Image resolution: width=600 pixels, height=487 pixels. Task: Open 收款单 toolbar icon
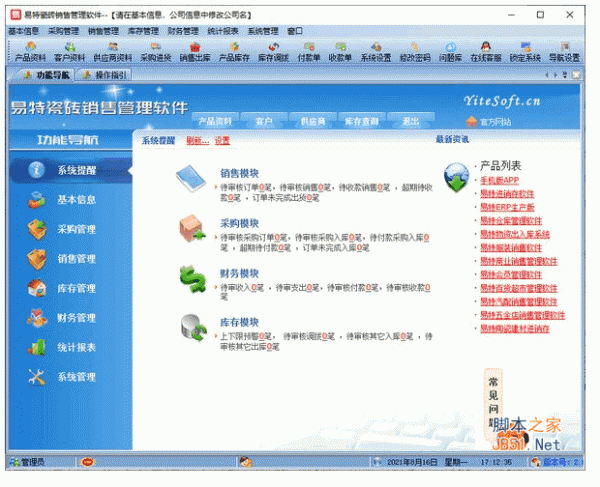pos(340,52)
